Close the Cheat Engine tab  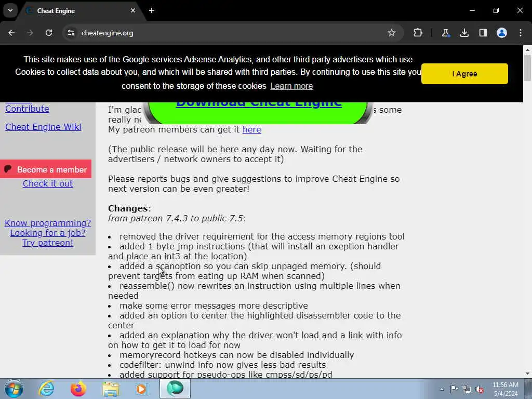pos(133,10)
